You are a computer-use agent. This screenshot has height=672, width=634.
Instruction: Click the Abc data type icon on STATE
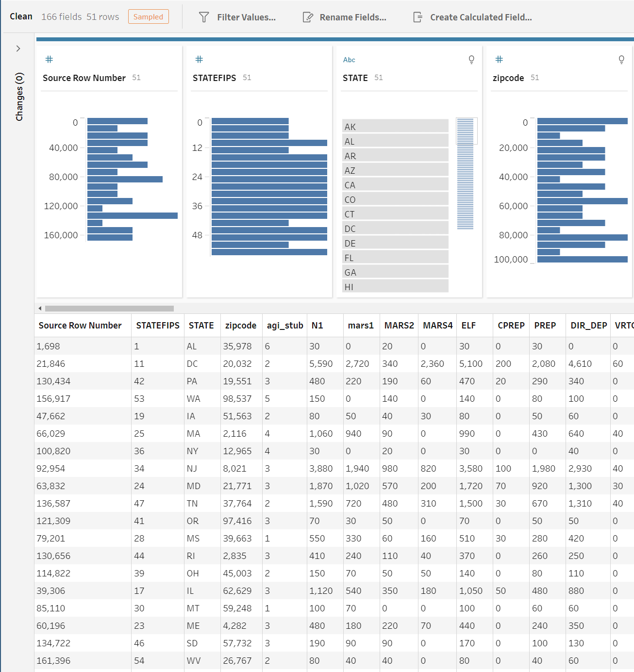coord(349,60)
